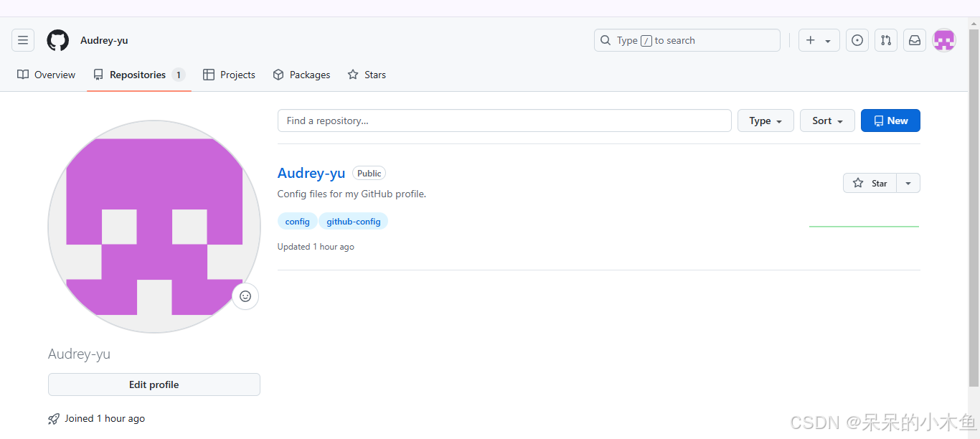Click the page vertical scrollbar
Image resolution: width=980 pixels, height=439 pixels.
point(974,208)
